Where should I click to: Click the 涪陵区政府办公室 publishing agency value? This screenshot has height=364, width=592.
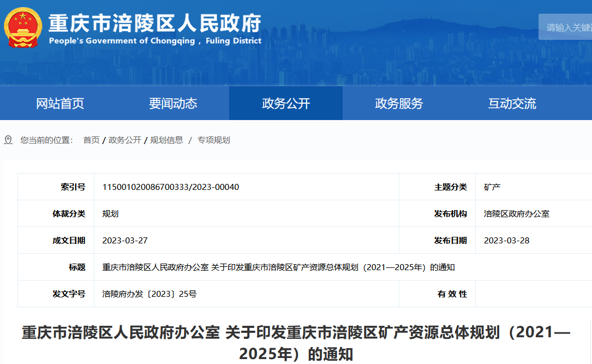516,214
